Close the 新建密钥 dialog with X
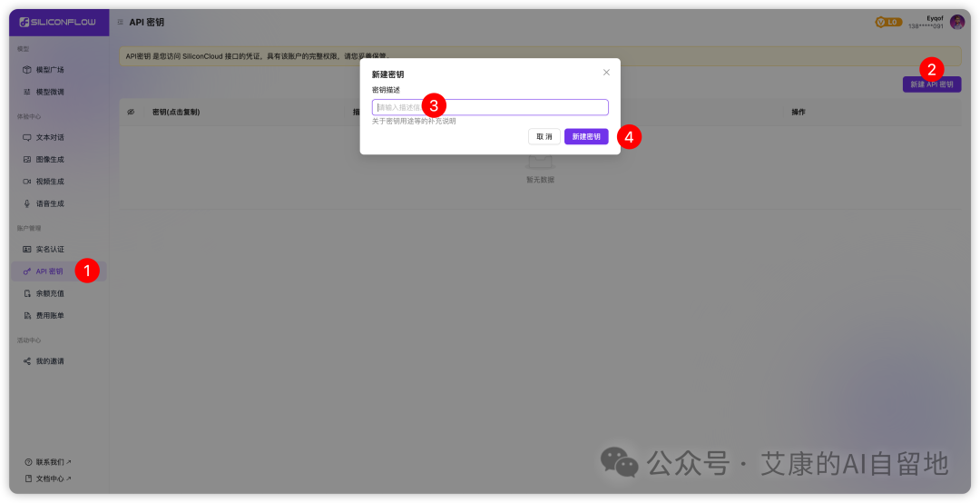The width and height of the screenshot is (980, 503). click(606, 73)
